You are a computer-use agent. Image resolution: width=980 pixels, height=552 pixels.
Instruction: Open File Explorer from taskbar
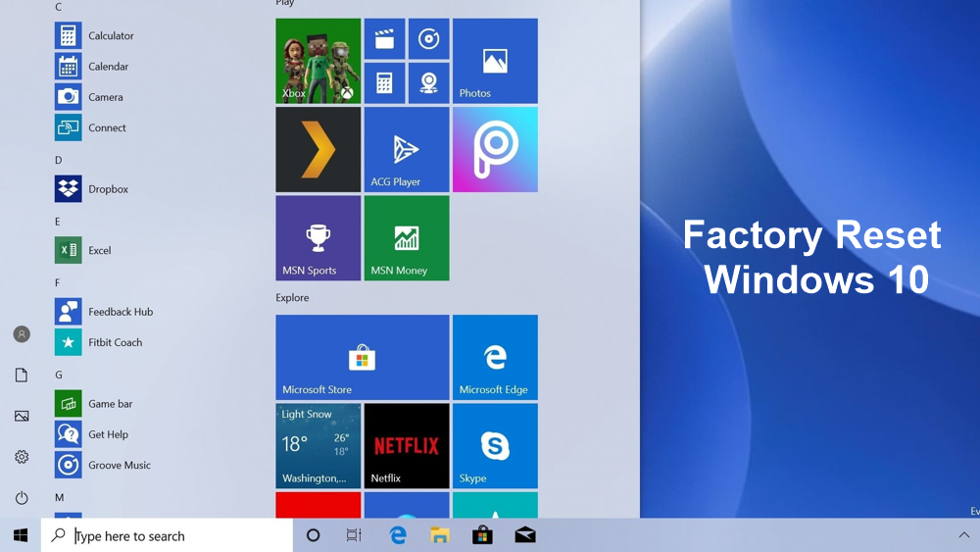440,535
